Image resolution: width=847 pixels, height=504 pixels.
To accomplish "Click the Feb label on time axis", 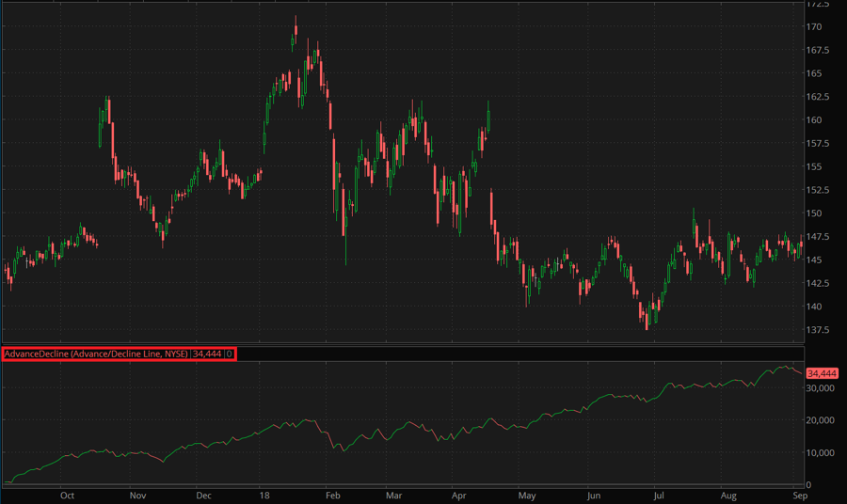I will (x=330, y=494).
